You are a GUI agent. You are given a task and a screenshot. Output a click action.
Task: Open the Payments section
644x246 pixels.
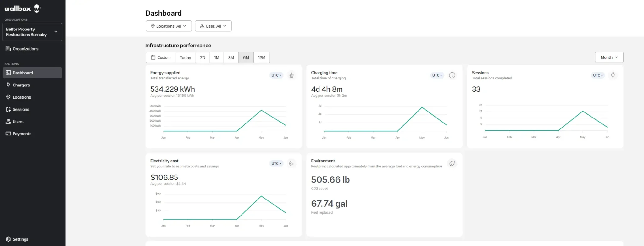pos(32,134)
